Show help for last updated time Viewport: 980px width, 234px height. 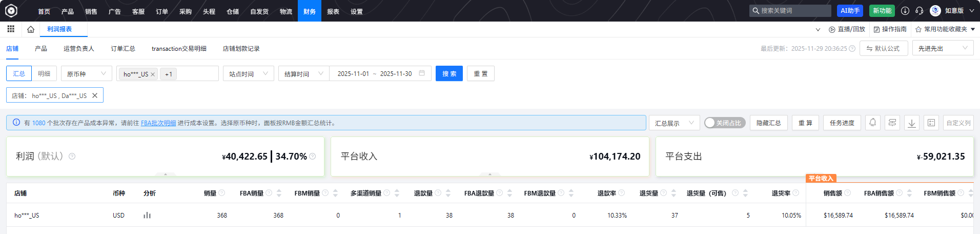(852, 49)
